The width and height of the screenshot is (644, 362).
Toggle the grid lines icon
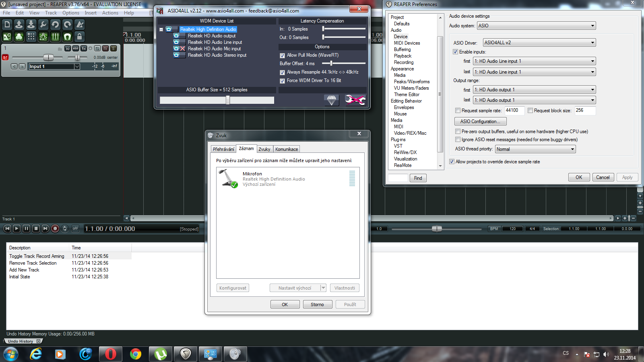coord(55,37)
